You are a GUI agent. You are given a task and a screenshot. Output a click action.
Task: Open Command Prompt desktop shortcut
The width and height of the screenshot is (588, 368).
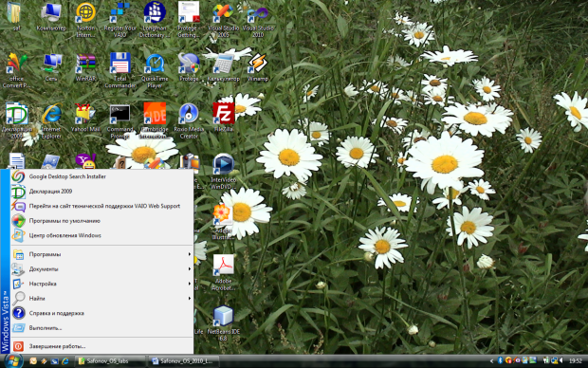120,120
